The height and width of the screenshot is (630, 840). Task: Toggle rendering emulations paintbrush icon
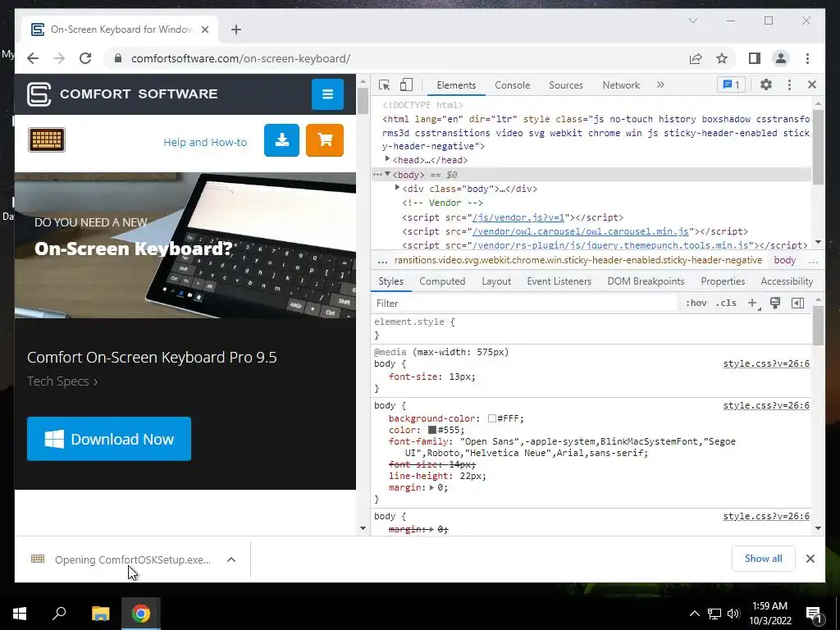[775, 304]
